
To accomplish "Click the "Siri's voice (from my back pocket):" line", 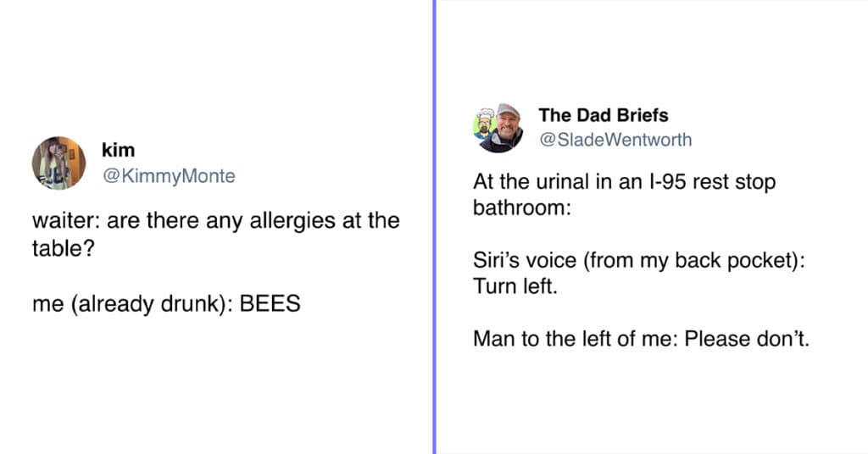I will [x=639, y=260].
